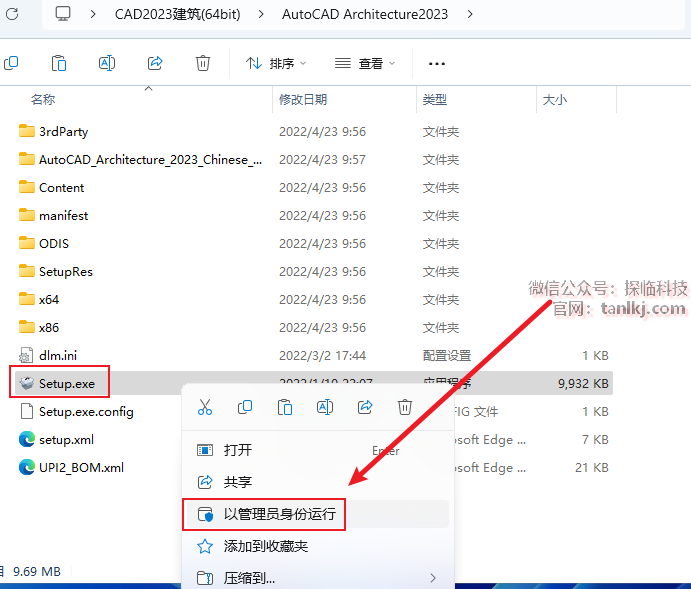Click the 9,932 KB size of Setup.exe

[583, 383]
